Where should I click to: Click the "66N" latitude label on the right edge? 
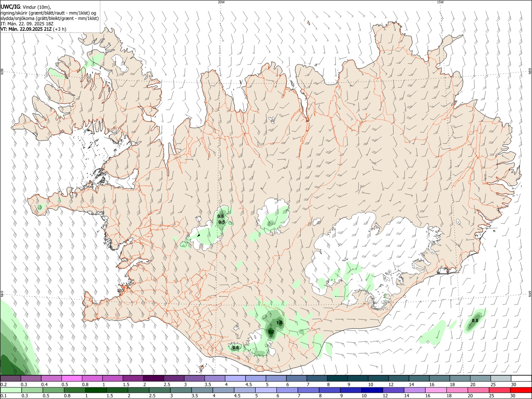pyautogui.click(x=530, y=72)
